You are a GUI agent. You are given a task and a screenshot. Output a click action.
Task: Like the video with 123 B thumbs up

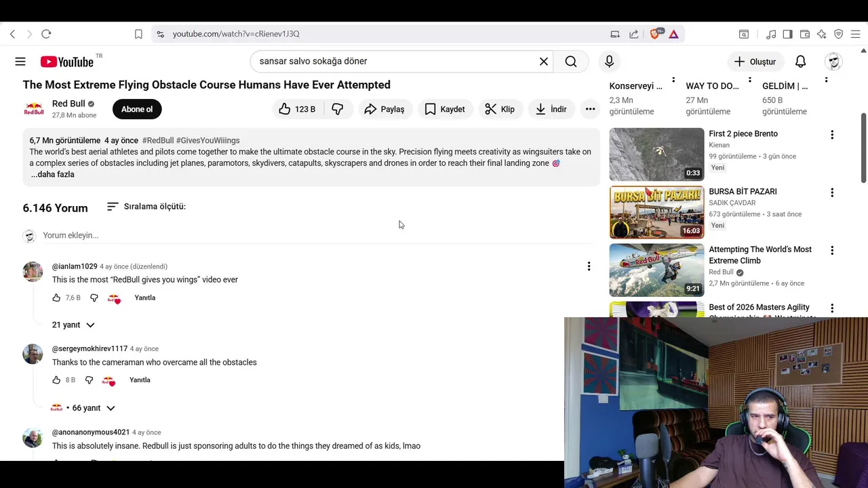point(298,109)
